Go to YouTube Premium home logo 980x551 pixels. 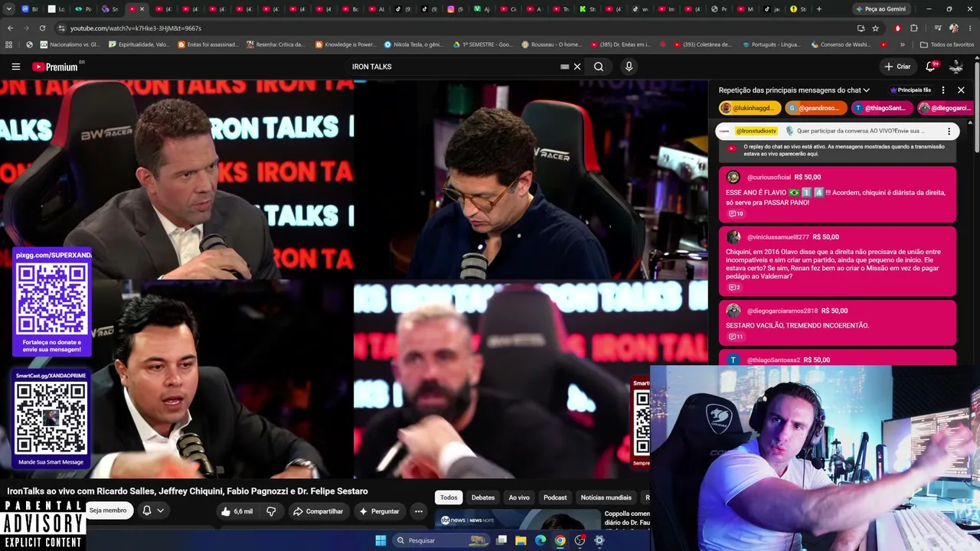coord(55,67)
